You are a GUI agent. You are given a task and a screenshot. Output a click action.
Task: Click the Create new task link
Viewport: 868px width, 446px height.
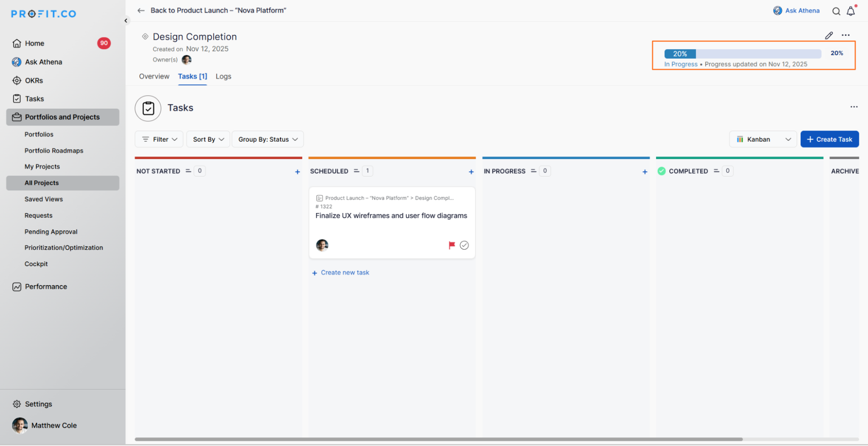pyautogui.click(x=340, y=272)
